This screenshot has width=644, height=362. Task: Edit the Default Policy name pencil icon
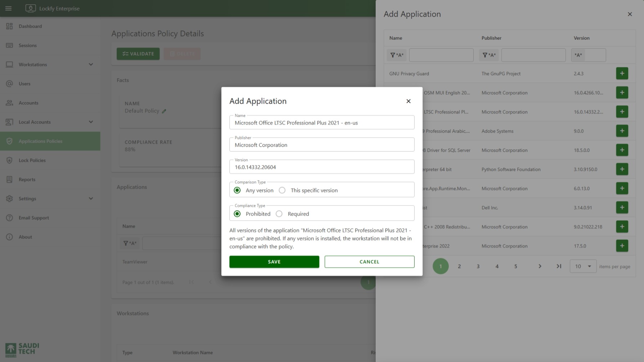[164, 111]
